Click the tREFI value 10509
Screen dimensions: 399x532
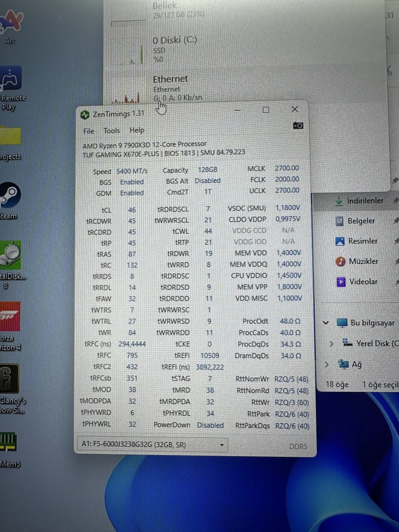(x=210, y=355)
